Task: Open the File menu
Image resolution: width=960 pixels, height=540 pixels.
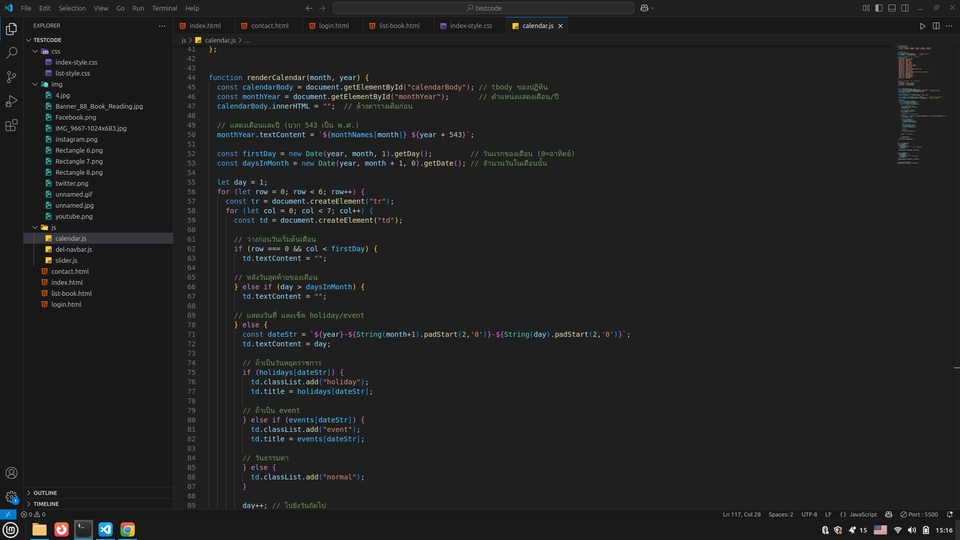Action: 26,8
